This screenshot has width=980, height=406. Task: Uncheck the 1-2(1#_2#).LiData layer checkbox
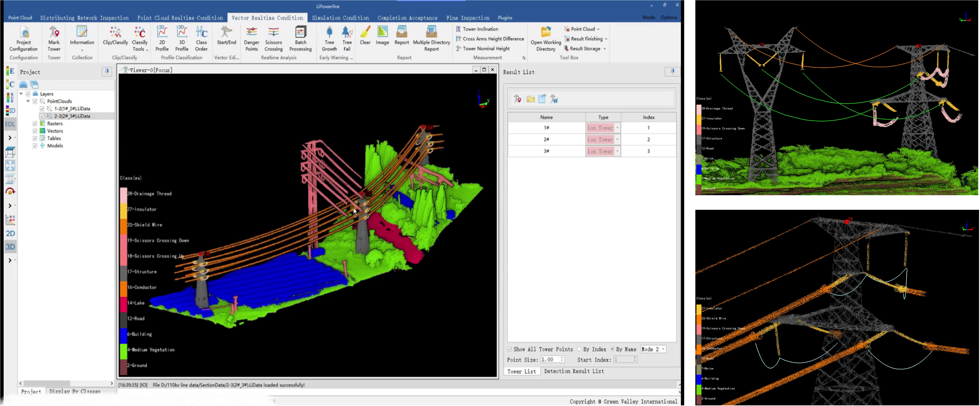(x=42, y=109)
